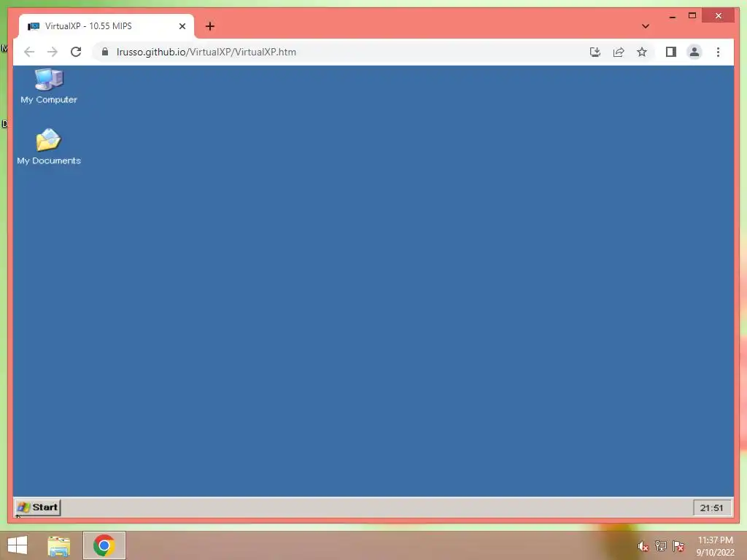Open the Chrome three-dot menu
Screen dimensions: 747x560
[718, 52]
